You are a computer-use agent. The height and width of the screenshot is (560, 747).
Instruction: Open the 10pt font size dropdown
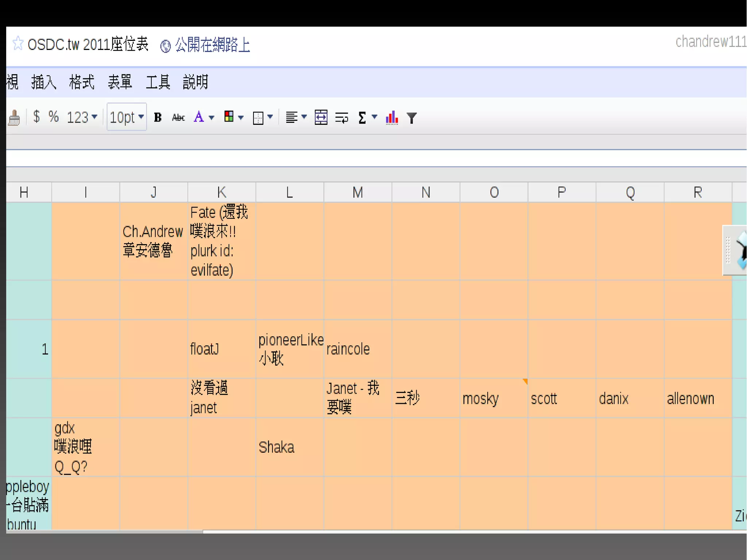tap(127, 117)
